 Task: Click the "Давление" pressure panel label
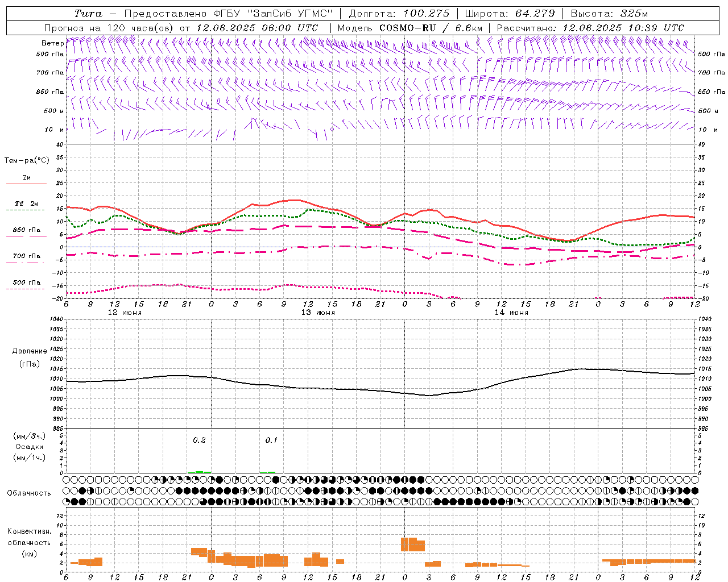pyautogui.click(x=29, y=351)
